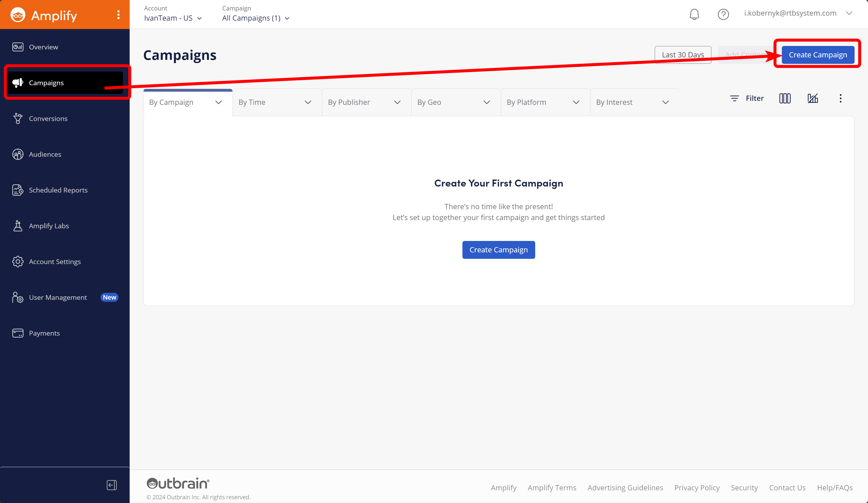Click the User Management icon
Screen dimensions: 868x503
18,297
